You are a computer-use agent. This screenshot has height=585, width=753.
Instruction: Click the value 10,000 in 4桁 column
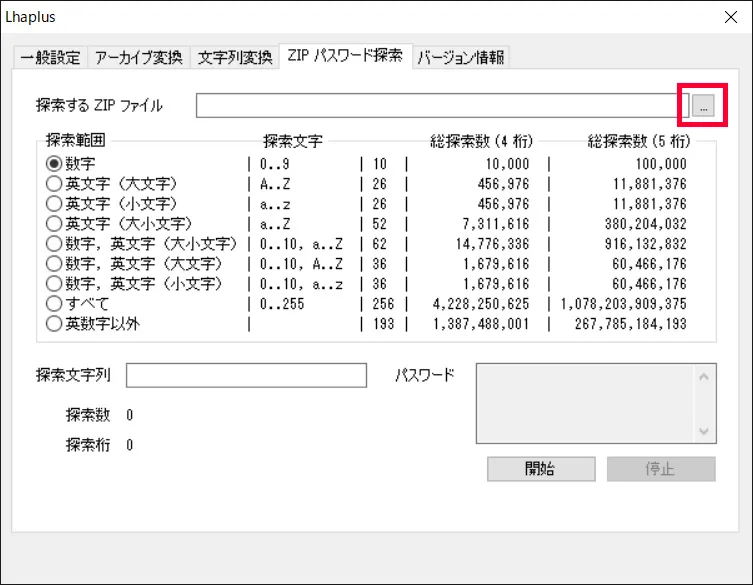507,164
